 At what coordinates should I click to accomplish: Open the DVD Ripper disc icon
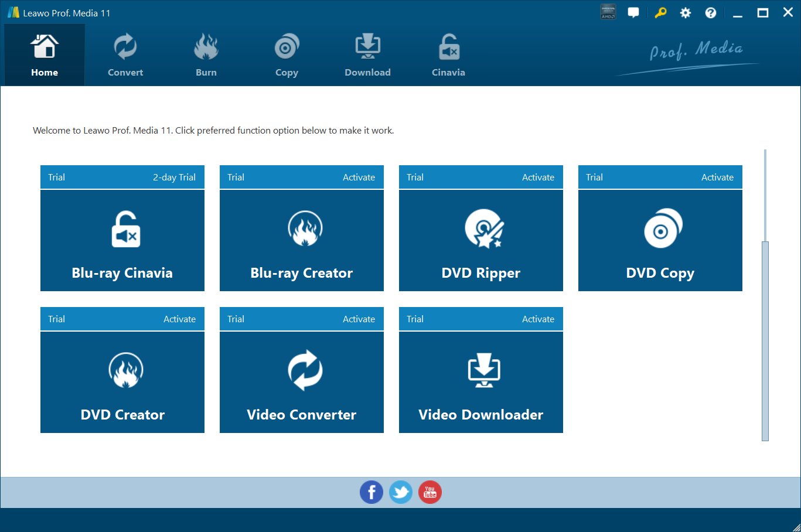click(483, 229)
